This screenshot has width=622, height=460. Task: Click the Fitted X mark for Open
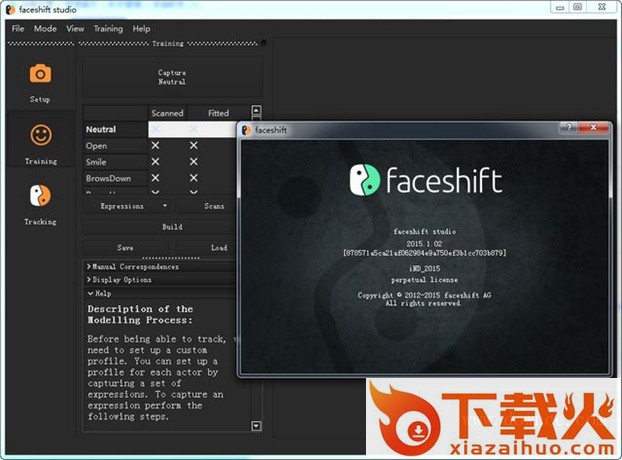click(x=194, y=146)
